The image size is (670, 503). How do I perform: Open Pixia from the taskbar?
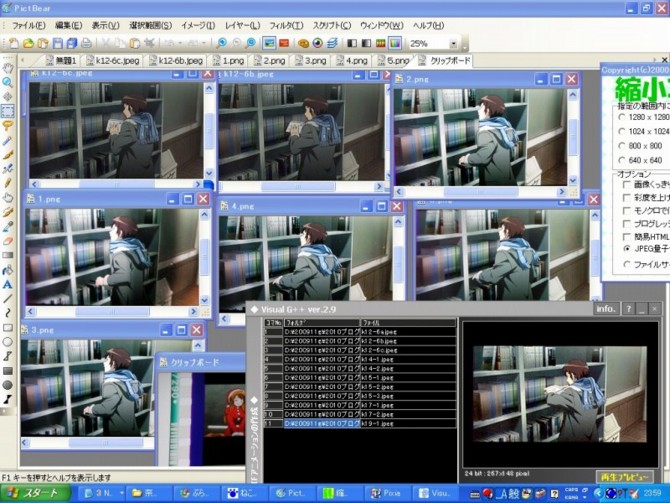tap(385, 494)
